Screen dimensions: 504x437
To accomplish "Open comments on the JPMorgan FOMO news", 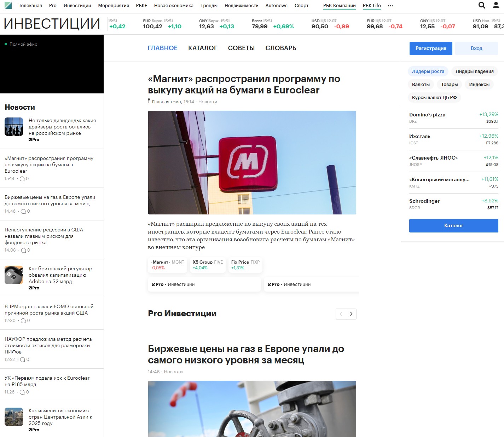I will tap(24, 321).
